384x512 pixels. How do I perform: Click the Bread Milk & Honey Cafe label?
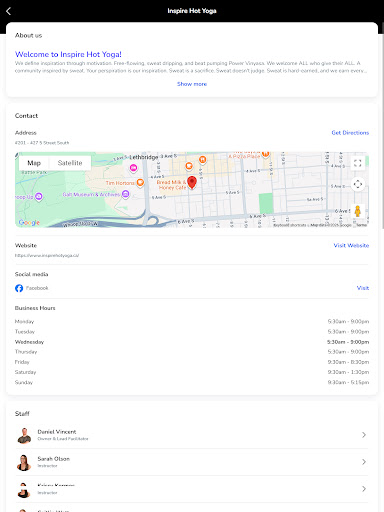tap(171, 185)
